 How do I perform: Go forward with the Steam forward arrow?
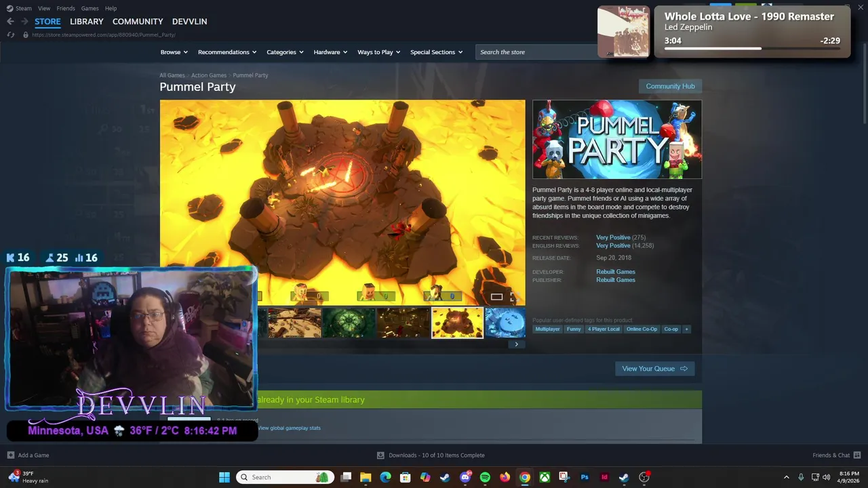(24, 22)
